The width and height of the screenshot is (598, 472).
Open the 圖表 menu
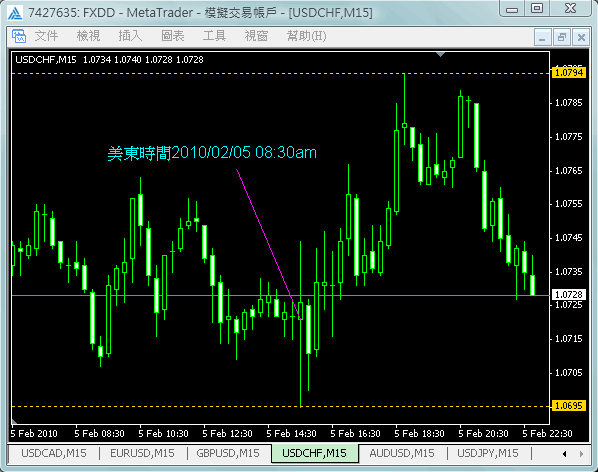coord(173,36)
